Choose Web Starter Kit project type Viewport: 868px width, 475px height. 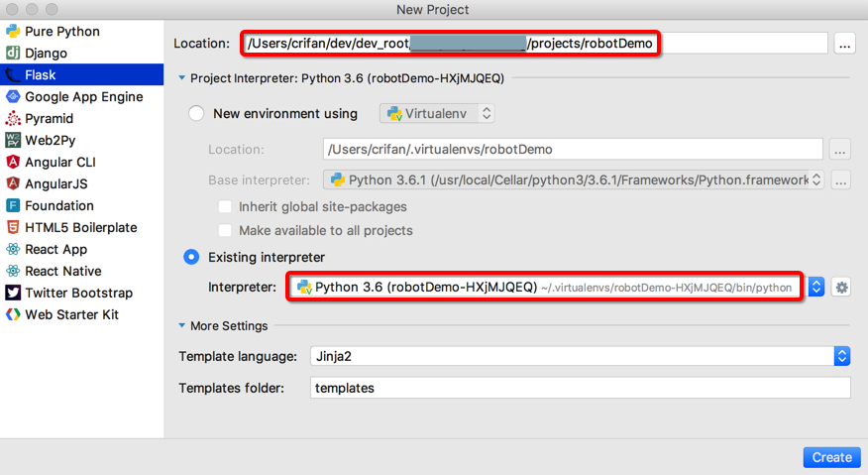[81, 314]
